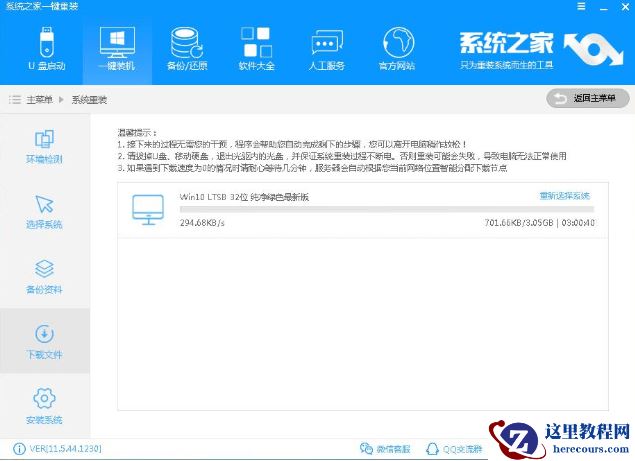
Task: Click the Win10 LTSB 32位 title text
Action: point(244,197)
